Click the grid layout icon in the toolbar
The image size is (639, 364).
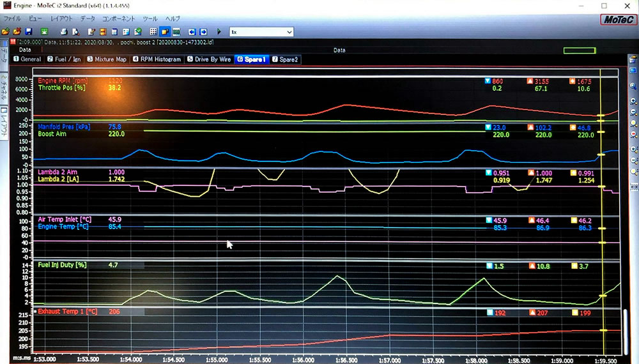153,31
